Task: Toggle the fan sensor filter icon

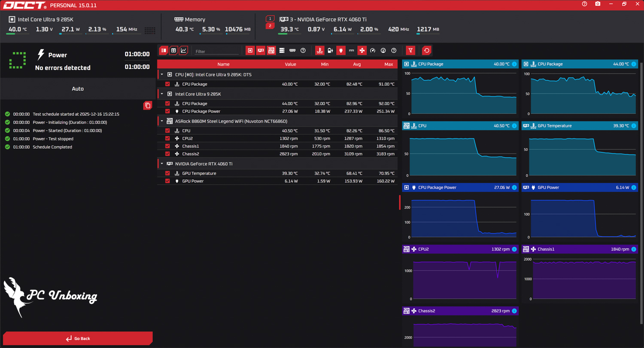Action: 362,51
